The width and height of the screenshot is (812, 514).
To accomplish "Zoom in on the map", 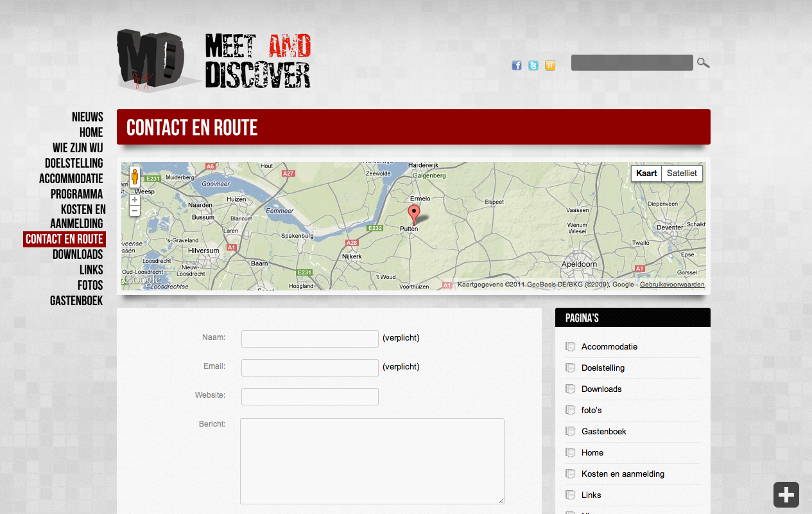I will 135,200.
